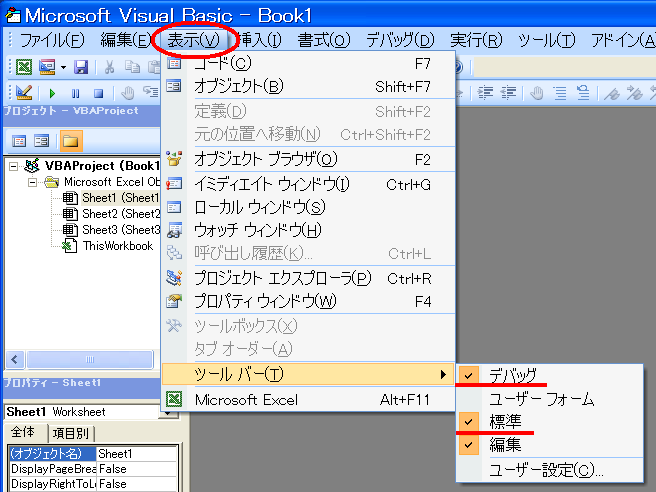Uncheck the デバッグ toolbar option
Screen dimensions: 656x492
click(x=550, y=375)
